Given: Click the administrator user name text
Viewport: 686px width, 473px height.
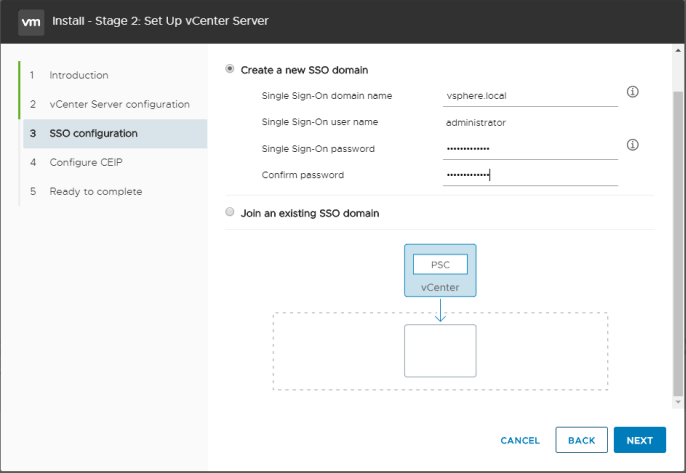Looking at the screenshot, I should coord(476,123).
